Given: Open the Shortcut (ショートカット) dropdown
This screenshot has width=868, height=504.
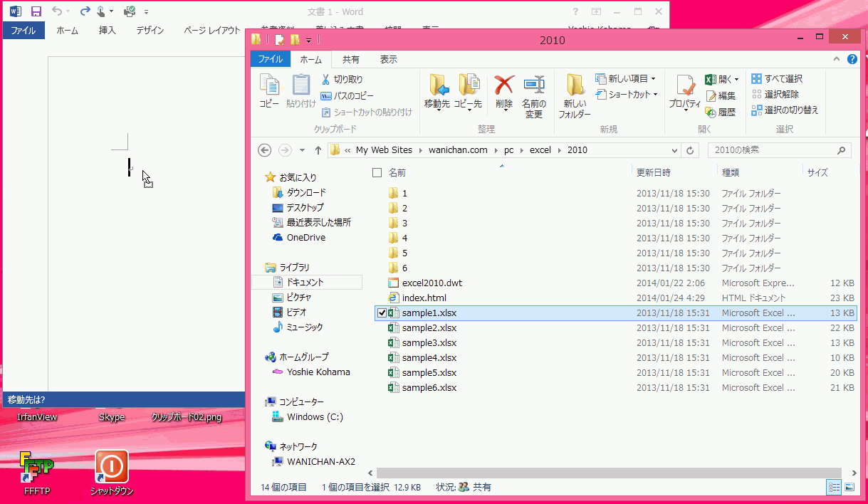Looking at the screenshot, I should click(x=627, y=95).
